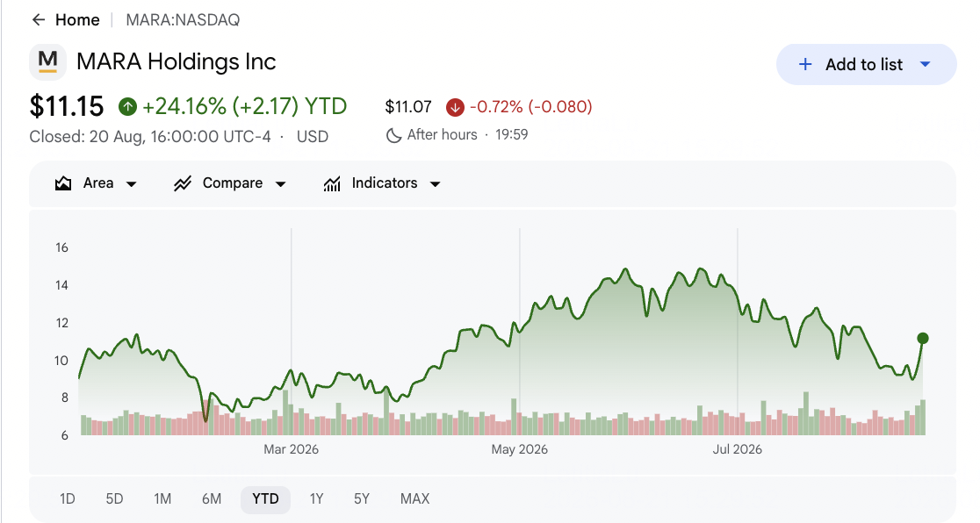Image resolution: width=980 pixels, height=523 pixels.
Task: Click the After hours moon icon
Action: click(x=393, y=135)
